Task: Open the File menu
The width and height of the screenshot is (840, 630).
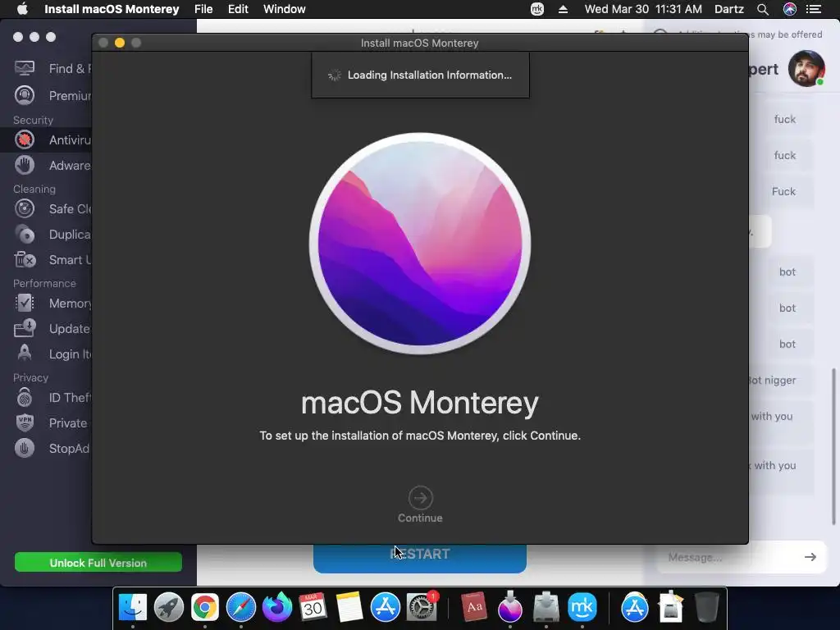Action: coord(203,9)
